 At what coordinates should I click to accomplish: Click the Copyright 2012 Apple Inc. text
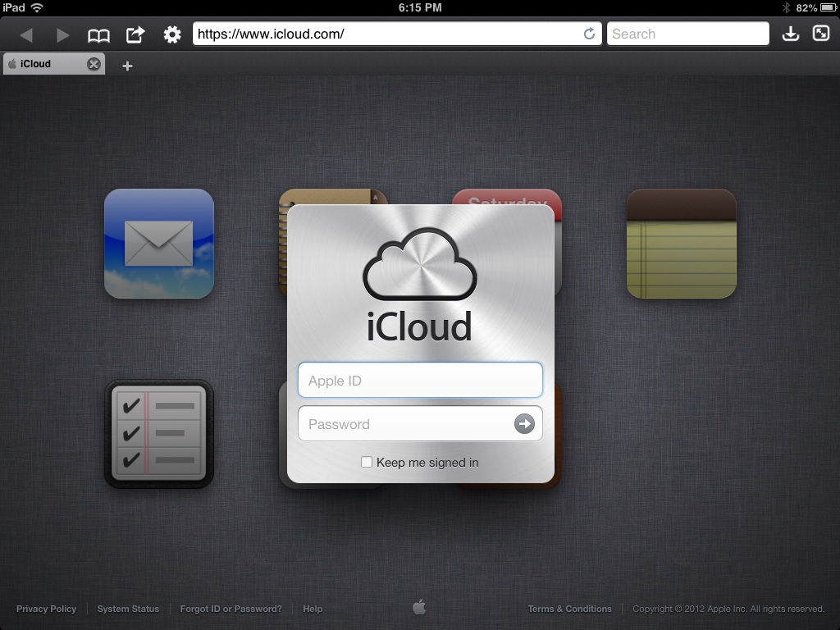tap(728, 609)
